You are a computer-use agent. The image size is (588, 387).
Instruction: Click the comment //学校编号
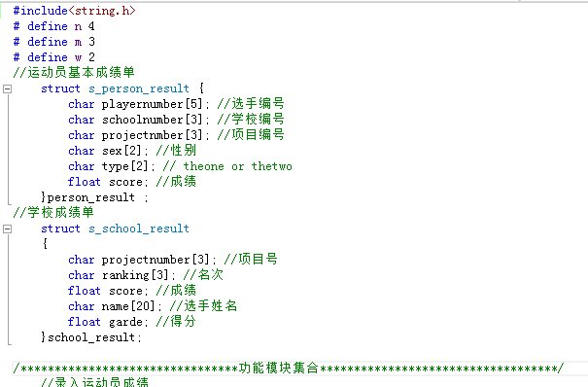pos(251,120)
